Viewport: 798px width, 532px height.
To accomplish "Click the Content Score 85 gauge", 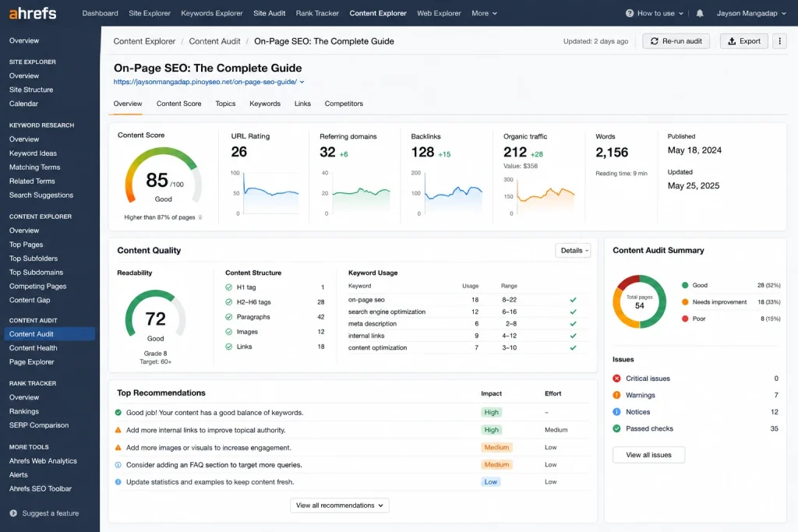I will pyautogui.click(x=164, y=176).
